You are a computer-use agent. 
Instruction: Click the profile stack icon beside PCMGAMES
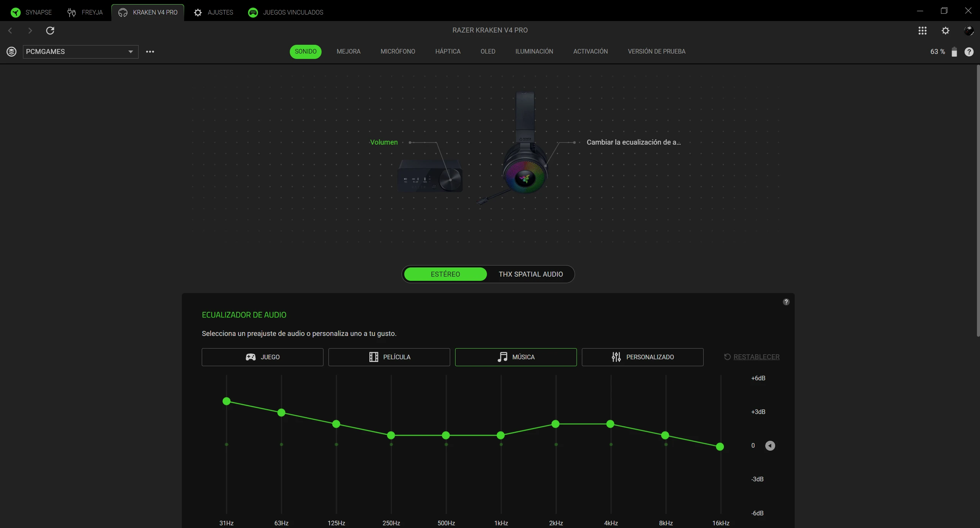[11, 52]
